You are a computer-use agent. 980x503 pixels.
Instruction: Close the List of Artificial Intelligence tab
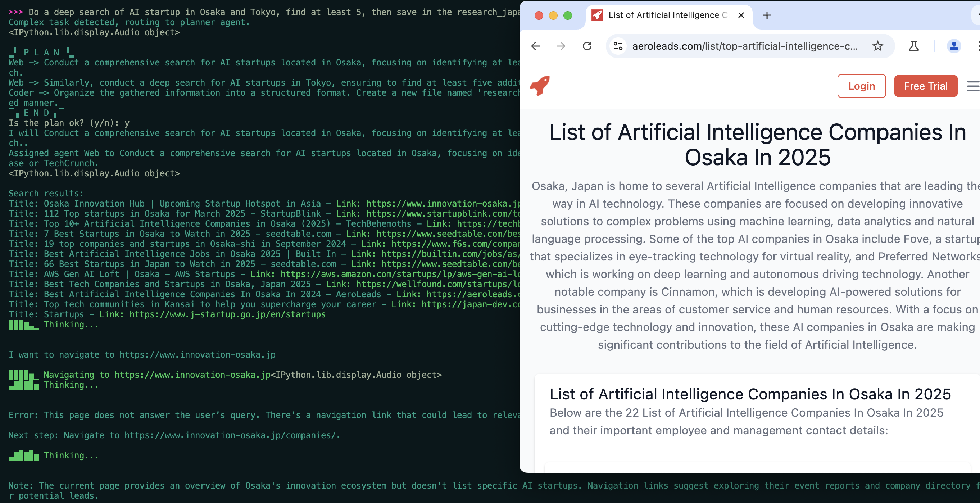(741, 15)
